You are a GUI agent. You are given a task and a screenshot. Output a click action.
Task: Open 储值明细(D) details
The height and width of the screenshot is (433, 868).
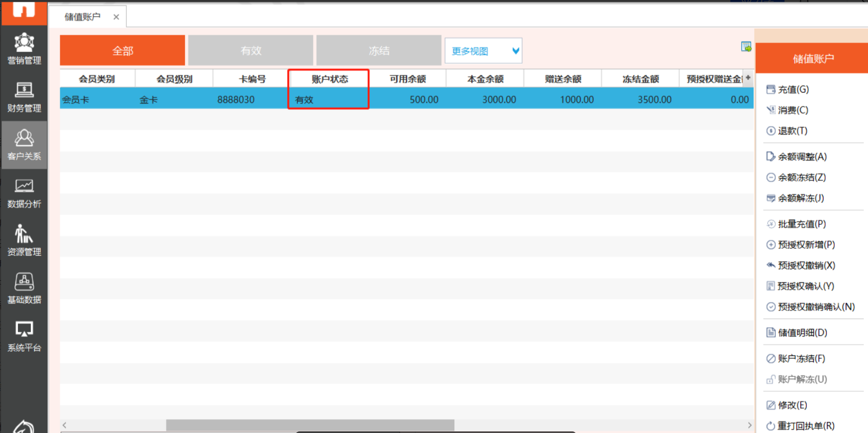pyautogui.click(x=802, y=333)
